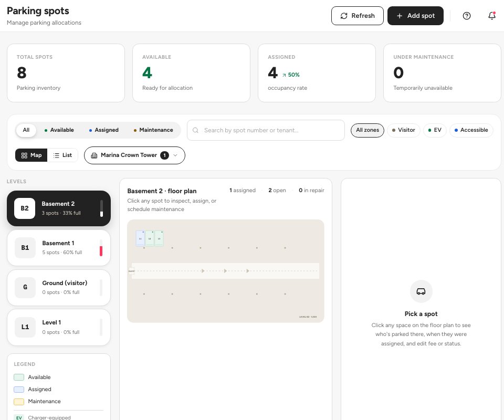Click 'Parking inventory' caption
Screen dimensions: 504x420
click(38, 88)
